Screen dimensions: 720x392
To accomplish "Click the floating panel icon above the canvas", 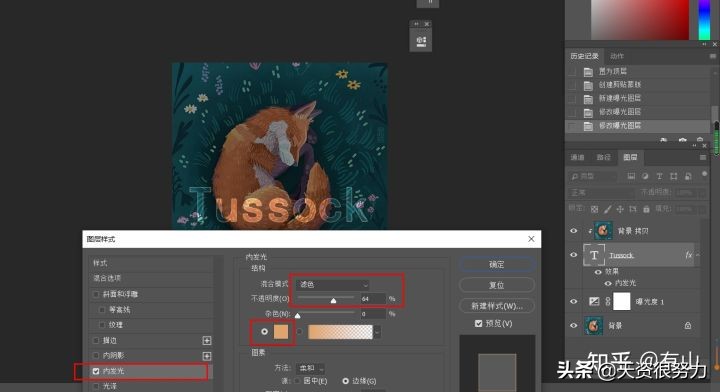I will coord(421,41).
